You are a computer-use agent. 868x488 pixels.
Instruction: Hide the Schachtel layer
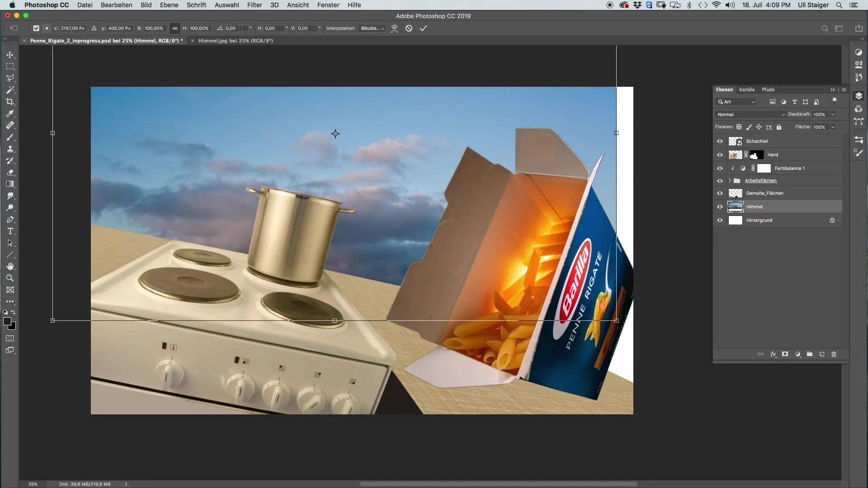(720, 141)
